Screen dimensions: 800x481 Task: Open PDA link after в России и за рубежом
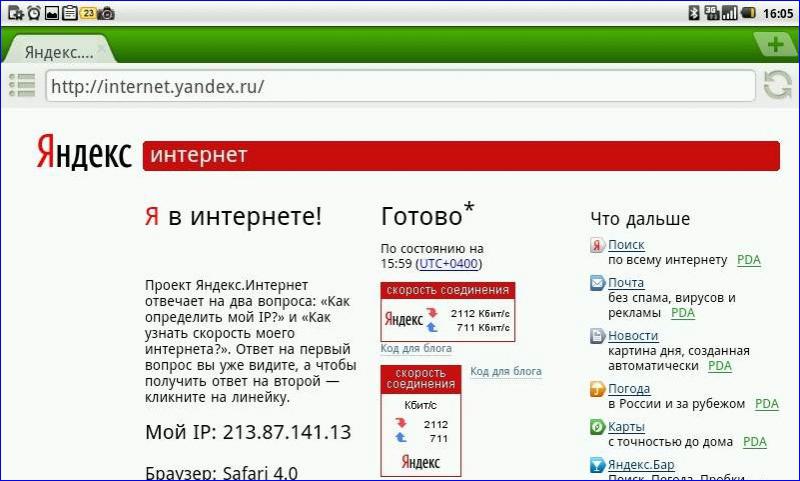pos(767,404)
